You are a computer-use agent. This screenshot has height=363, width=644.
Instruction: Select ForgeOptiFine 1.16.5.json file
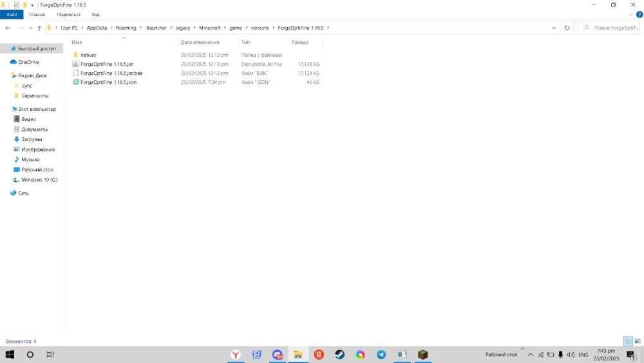pyautogui.click(x=108, y=83)
